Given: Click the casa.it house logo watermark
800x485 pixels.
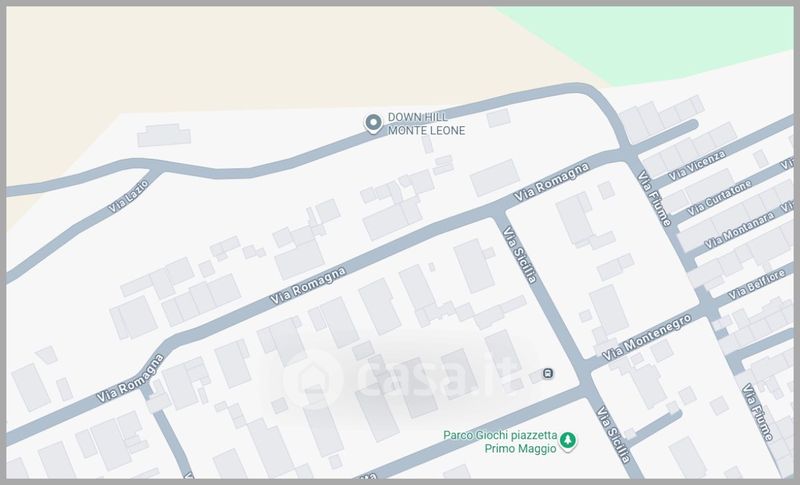Looking at the screenshot, I should (309, 378).
